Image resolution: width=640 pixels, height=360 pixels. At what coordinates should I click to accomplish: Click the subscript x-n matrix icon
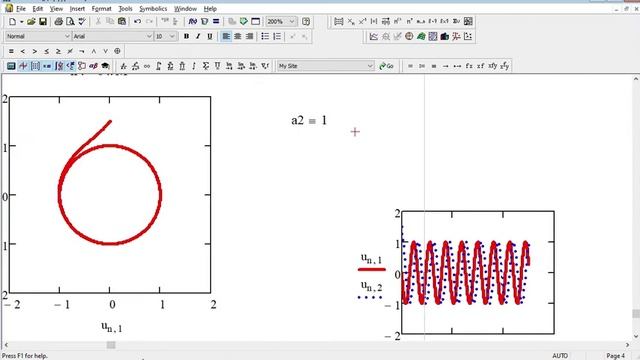(x=350, y=22)
